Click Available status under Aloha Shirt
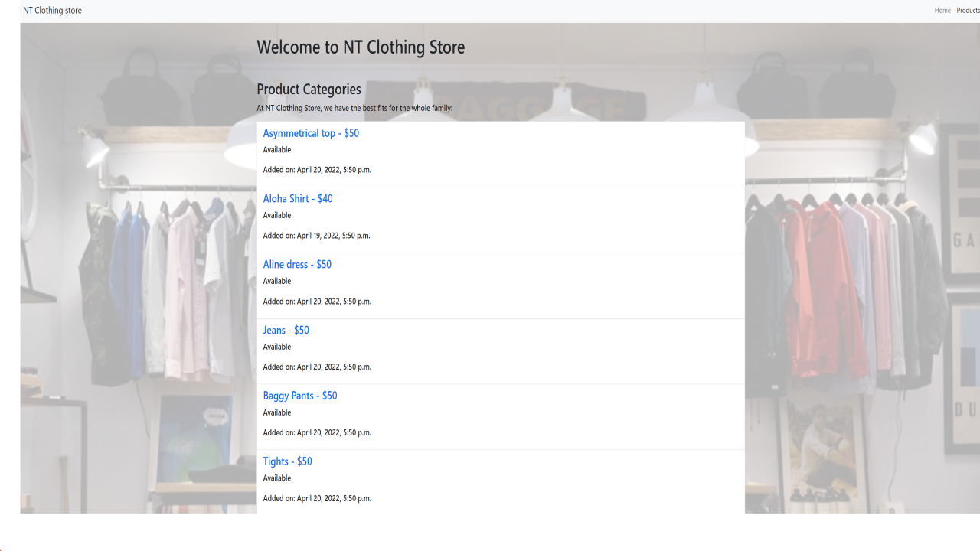The width and height of the screenshot is (980, 551). coord(277,216)
